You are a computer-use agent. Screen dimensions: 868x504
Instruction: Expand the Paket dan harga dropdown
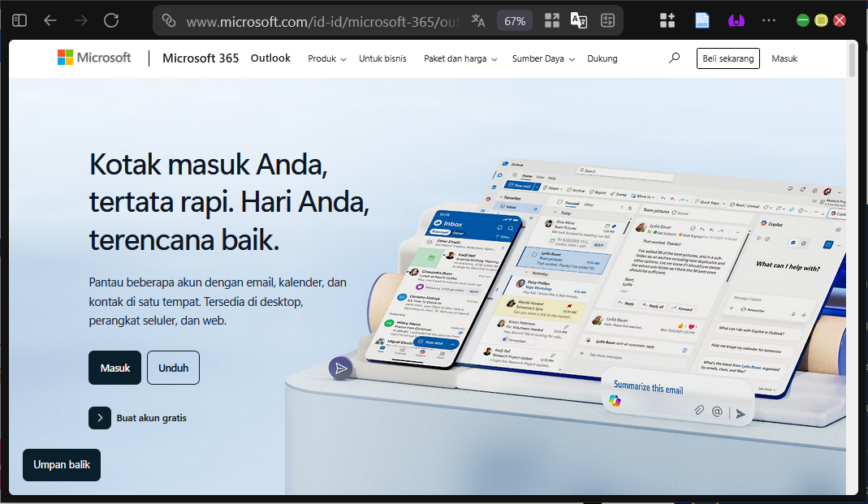[460, 58]
